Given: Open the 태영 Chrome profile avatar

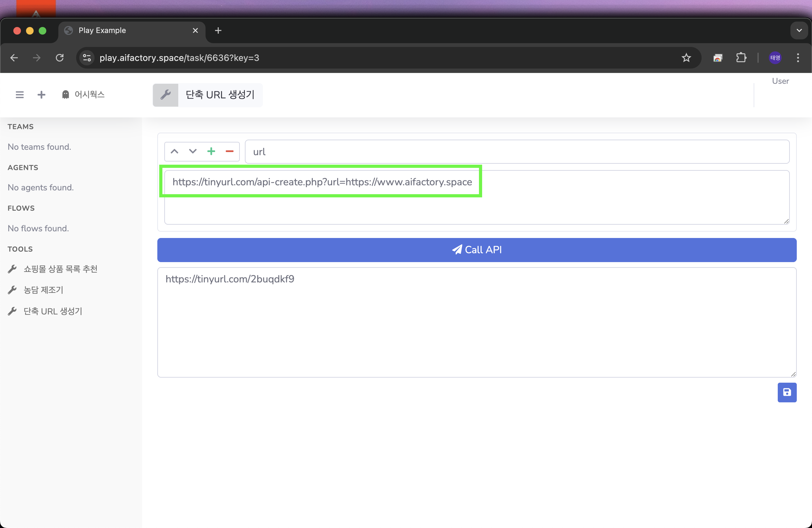Looking at the screenshot, I should click(x=775, y=58).
